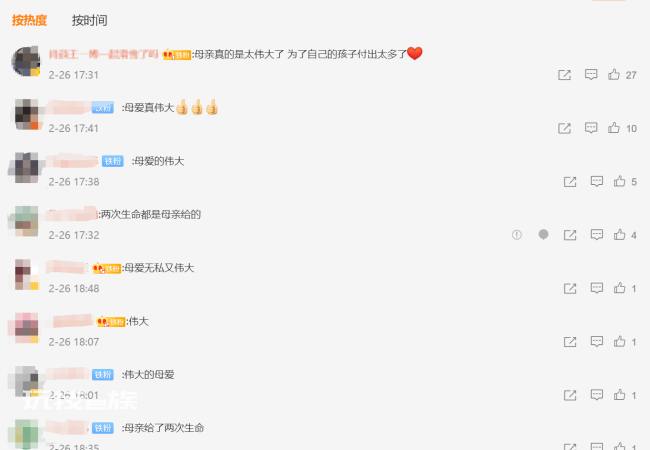Viewport: 650px width, 450px height.
Task: Repost the 母爱的伟大 comment
Action: [570, 181]
